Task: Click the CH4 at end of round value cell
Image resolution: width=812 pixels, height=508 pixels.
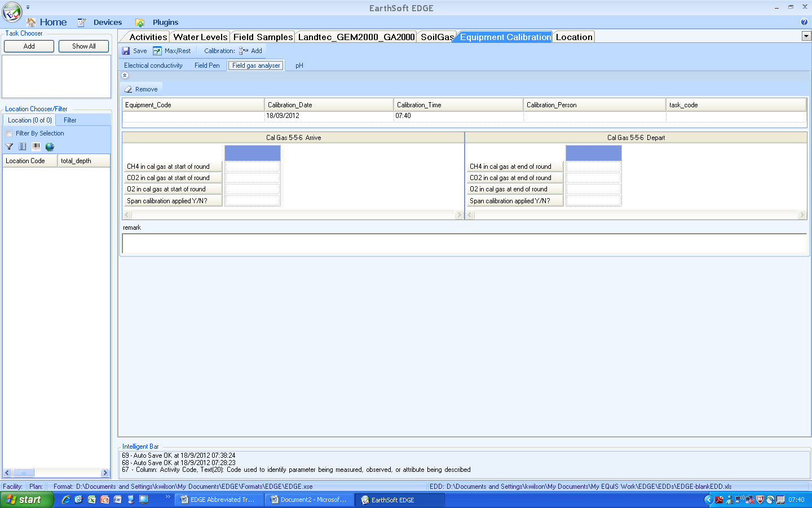Action: [x=593, y=167]
